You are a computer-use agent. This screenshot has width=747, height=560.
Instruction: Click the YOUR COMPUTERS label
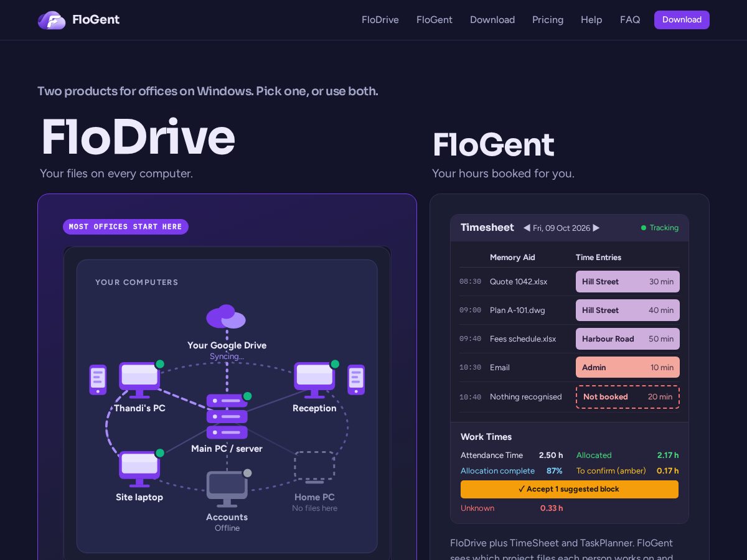click(x=137, y=282)
